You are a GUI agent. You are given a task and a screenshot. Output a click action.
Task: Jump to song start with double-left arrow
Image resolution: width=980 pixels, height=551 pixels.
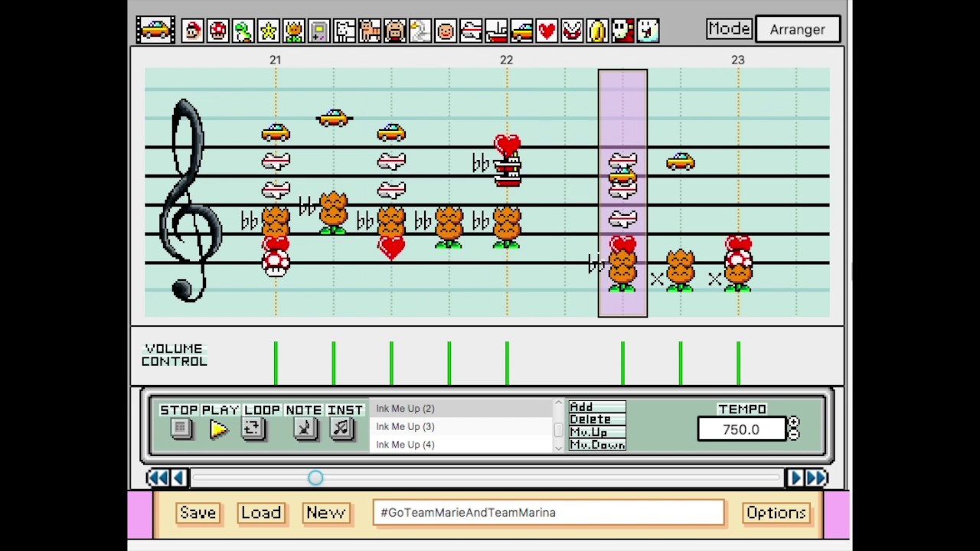pyautogui.click(x=158, y=478)
